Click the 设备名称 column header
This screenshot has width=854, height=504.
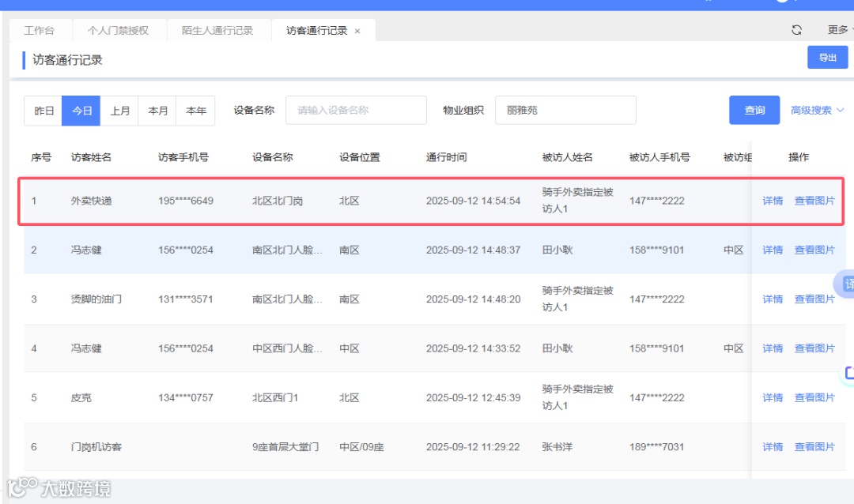pyautogui.click(x=272, y=158)
